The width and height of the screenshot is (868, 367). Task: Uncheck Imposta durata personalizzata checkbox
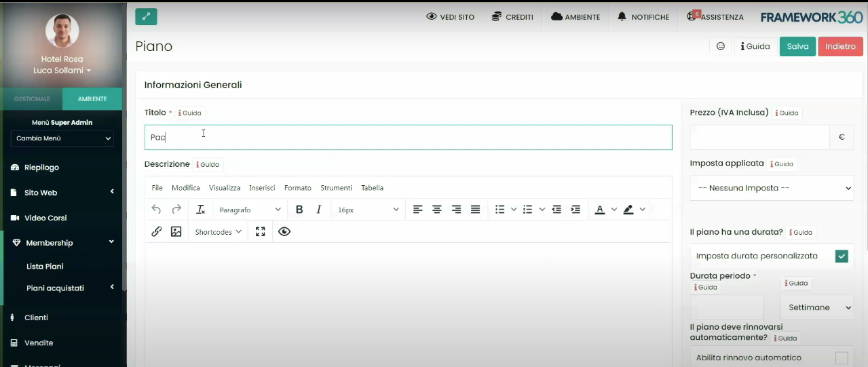click(842, 256)
